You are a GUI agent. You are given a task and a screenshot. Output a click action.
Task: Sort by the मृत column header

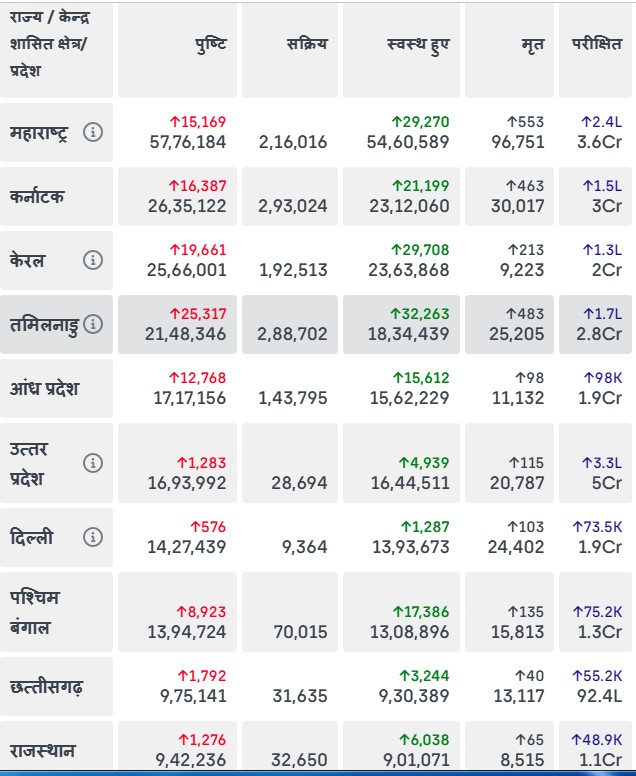pos(532,45)
